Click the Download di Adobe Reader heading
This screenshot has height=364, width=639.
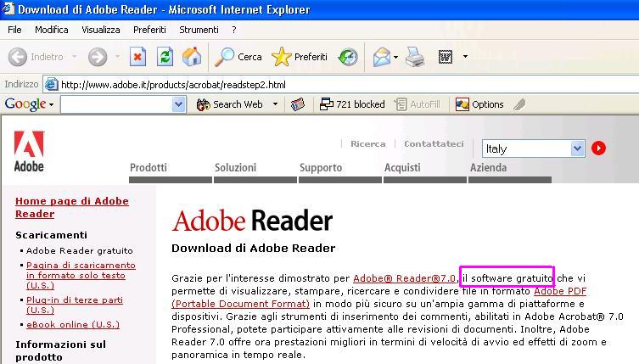(254, 249)
